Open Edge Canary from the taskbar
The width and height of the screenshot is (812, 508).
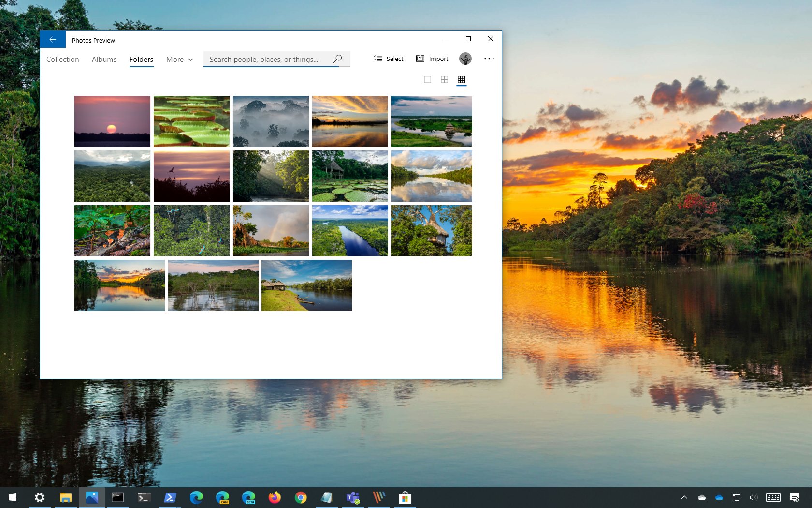pos(222,497)
